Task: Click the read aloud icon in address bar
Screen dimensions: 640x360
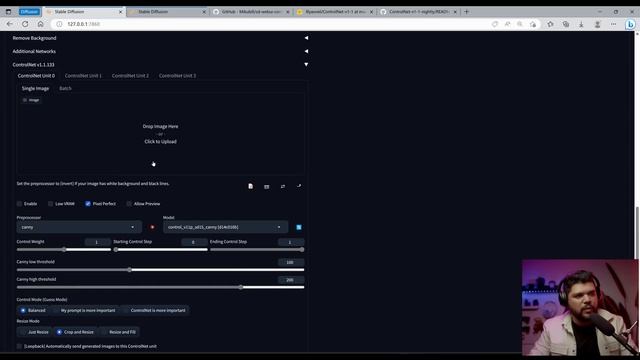Action: point(507,24)
